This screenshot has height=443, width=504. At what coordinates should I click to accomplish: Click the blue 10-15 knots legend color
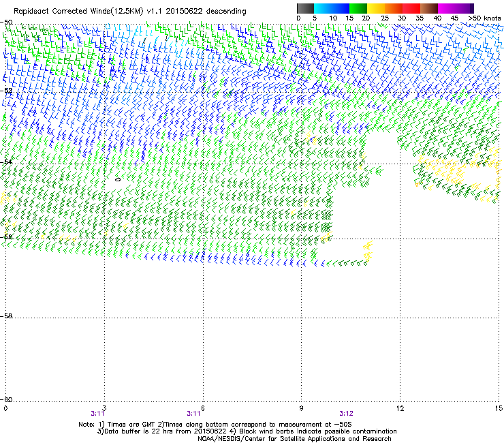click(x=341, y=8)
